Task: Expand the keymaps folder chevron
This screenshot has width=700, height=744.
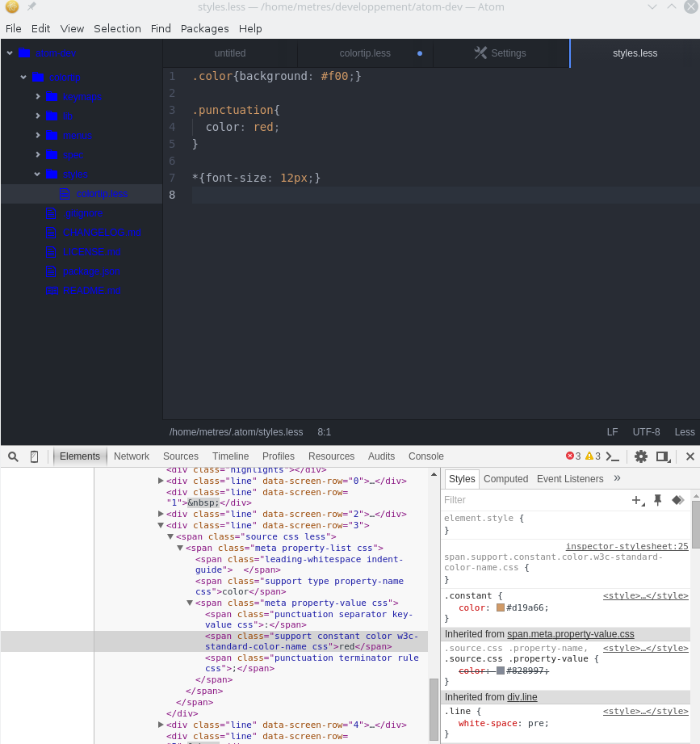Action: 37,96
